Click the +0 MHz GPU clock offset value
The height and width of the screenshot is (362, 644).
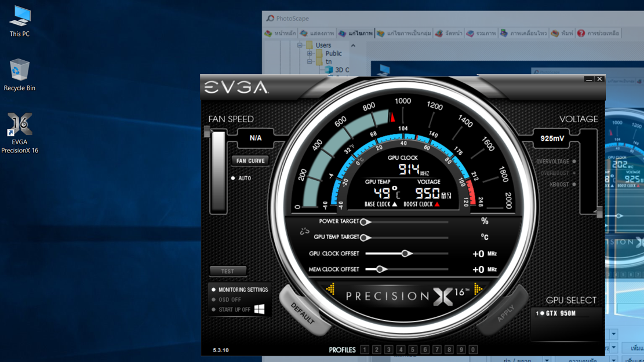point(485,254)
